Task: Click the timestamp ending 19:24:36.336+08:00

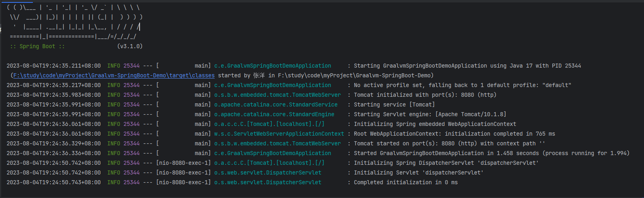Action: 54,153
